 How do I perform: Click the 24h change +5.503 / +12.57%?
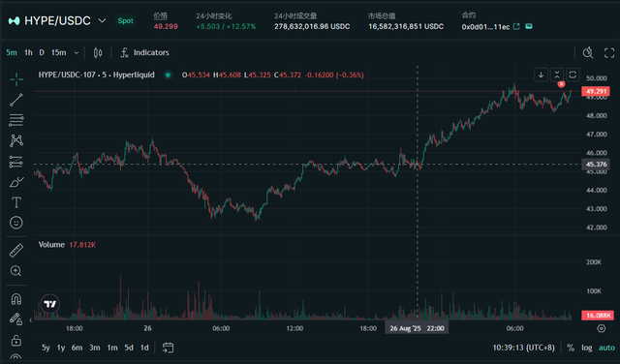tap(226, 27)
